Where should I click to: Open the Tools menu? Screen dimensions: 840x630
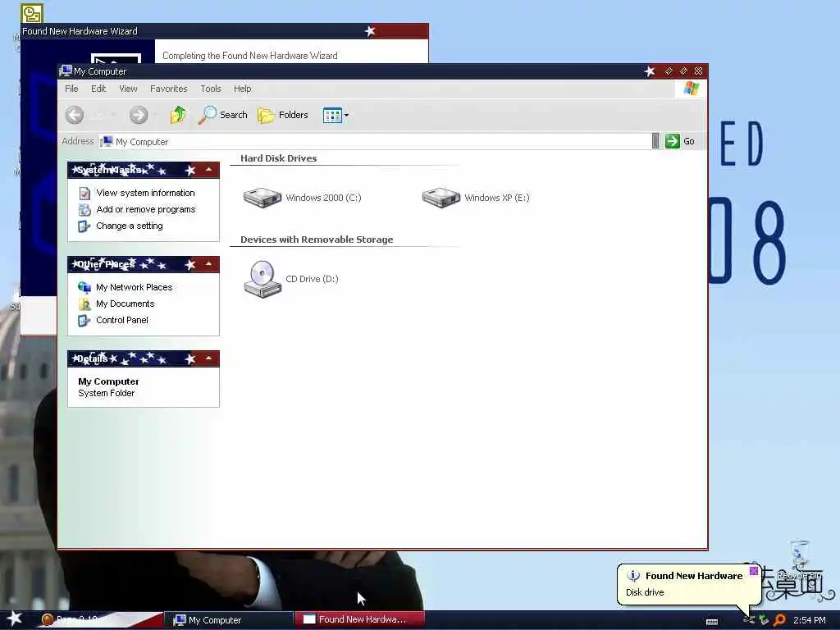pyautogui.click(x=211, y=89)
